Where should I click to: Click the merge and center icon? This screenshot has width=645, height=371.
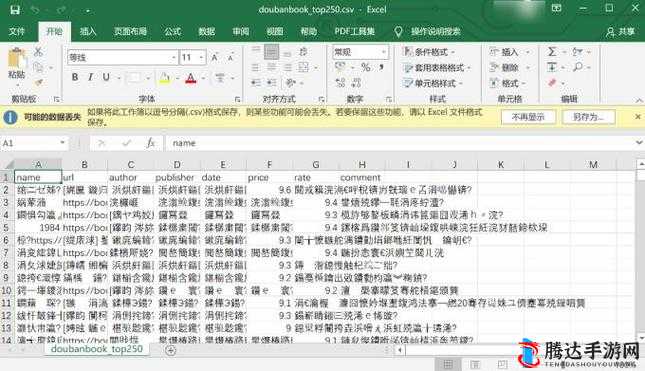[304, 67]
